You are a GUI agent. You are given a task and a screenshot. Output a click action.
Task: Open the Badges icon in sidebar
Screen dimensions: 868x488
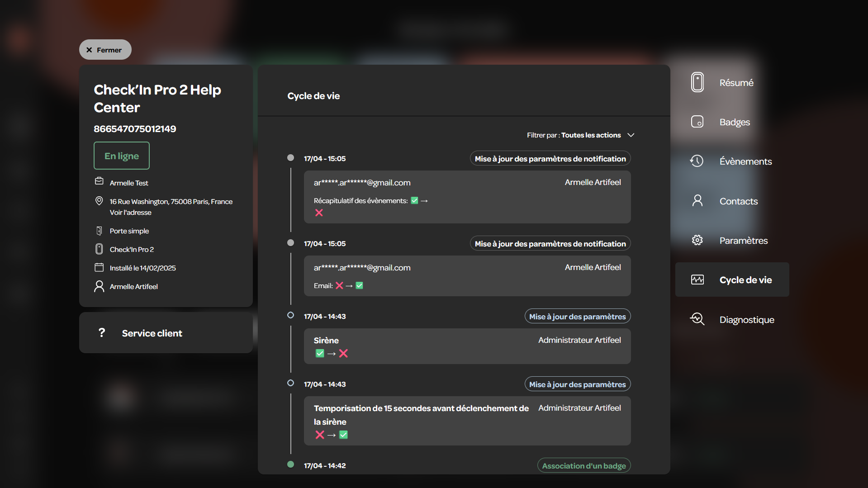pyautogui.click(x=697, y=122)
